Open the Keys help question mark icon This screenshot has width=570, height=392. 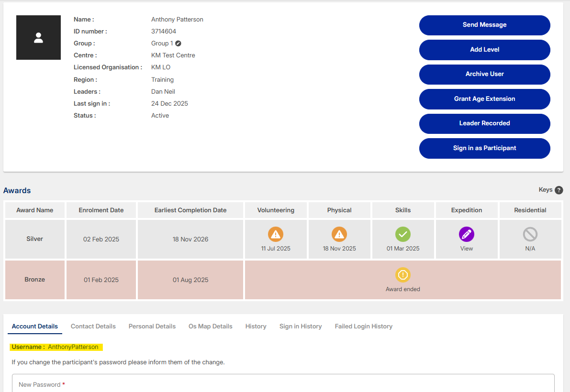[559, 190]
